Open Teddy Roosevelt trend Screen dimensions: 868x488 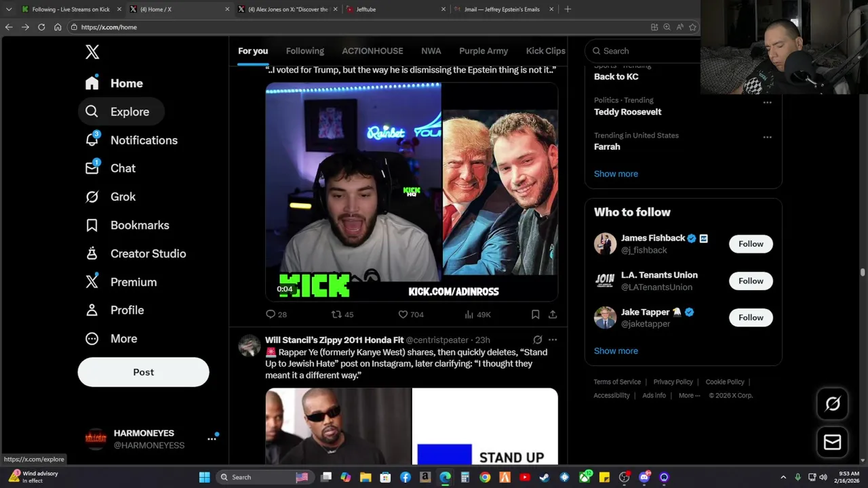[627, 112]
